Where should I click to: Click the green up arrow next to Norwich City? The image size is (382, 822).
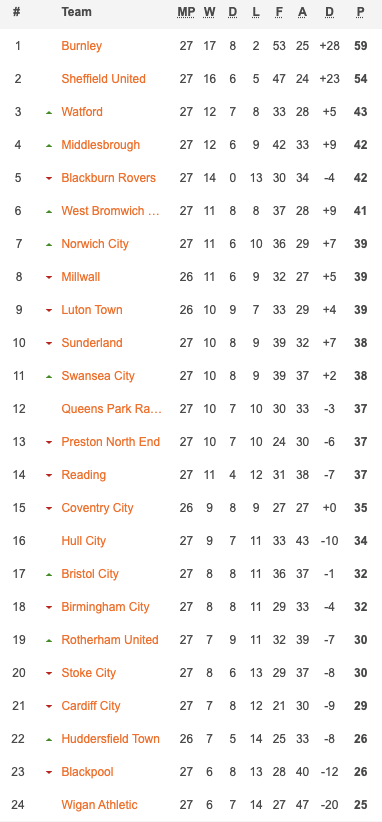49,244
